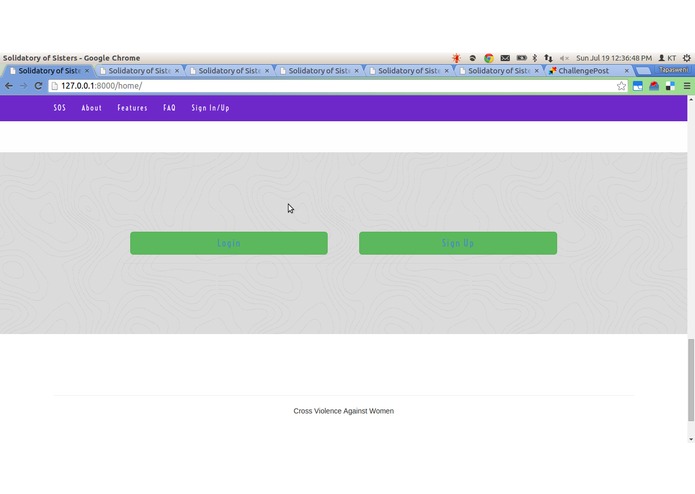
Task: Open the red and blue extension icon
Action: tap(654, 86)
